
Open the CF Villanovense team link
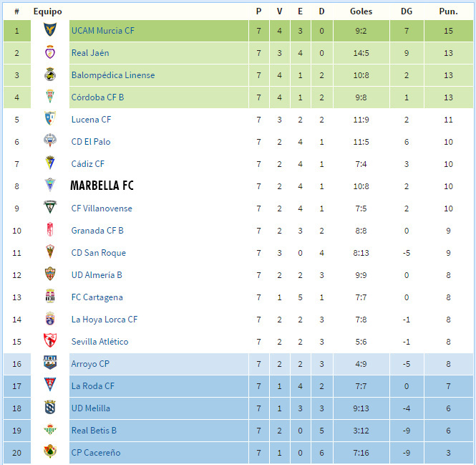point(102,208)
